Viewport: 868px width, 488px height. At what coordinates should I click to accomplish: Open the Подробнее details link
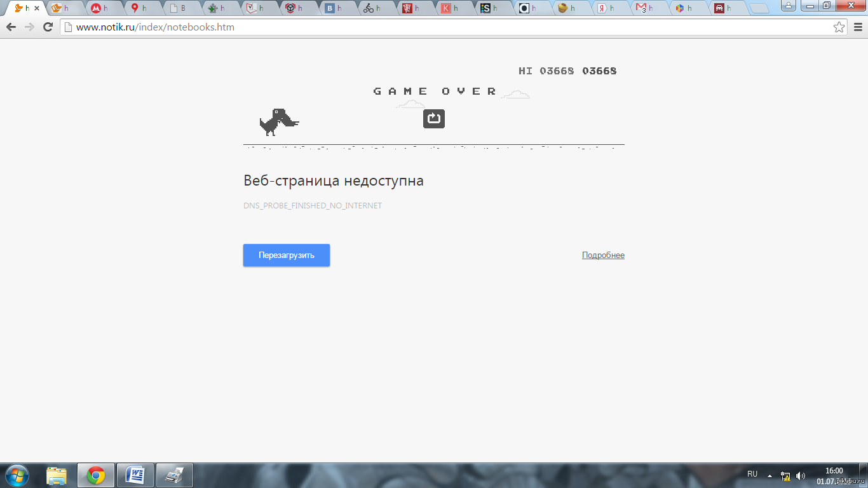[x=603, y=255]
